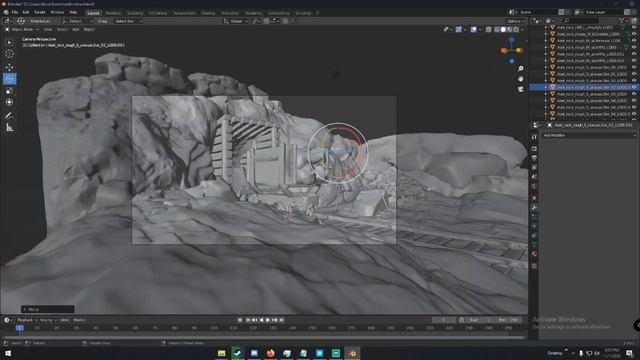Open the Add Modifier dropdown
This screenshot has width=640, height=360.
[x=589, y=135]
